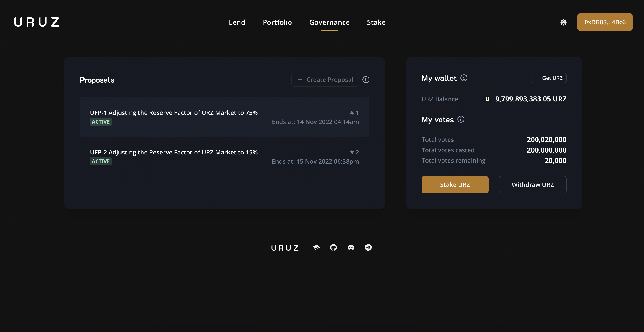Go to the Lend tab
The image size is (644, 332).
pyautogui.click(x=237, y=22)
